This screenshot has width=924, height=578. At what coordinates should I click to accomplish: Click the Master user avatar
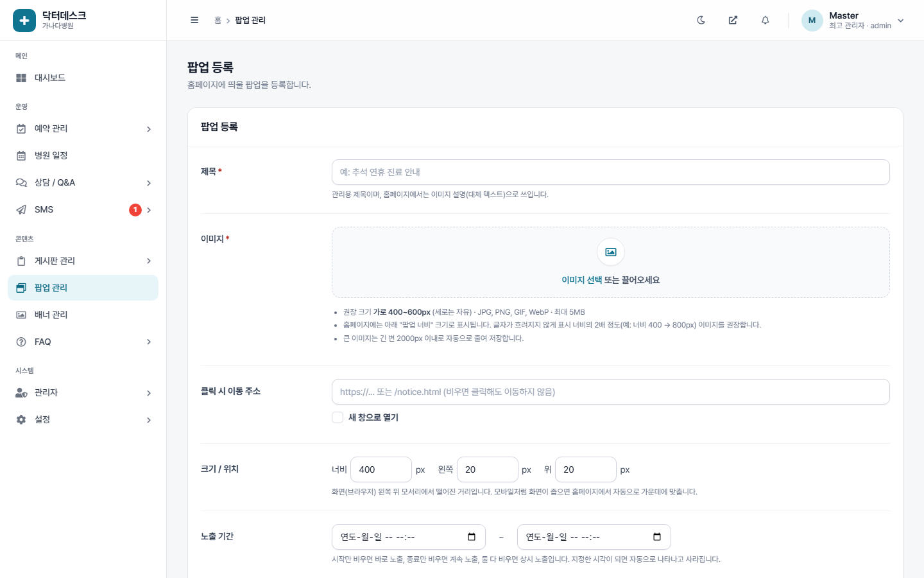(812, 21)
